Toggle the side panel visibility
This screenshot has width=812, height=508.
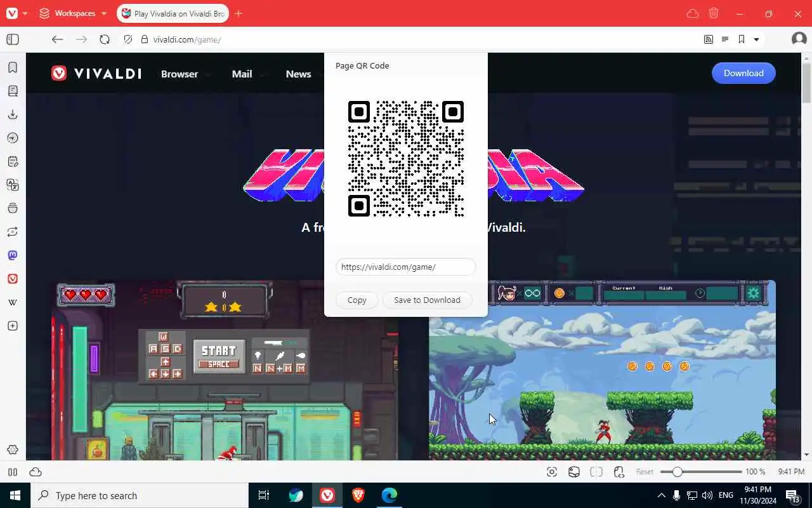(13, 39)
